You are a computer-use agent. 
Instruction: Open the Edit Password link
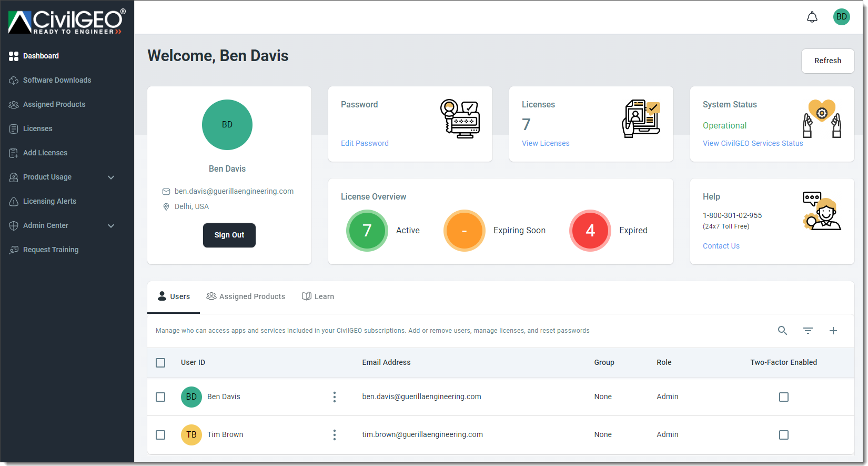[365, 143]
